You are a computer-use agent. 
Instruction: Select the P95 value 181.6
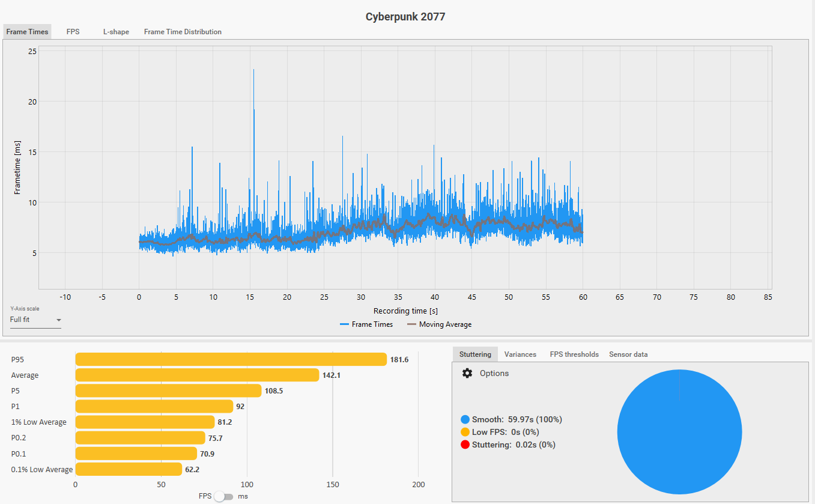[399, 359]
